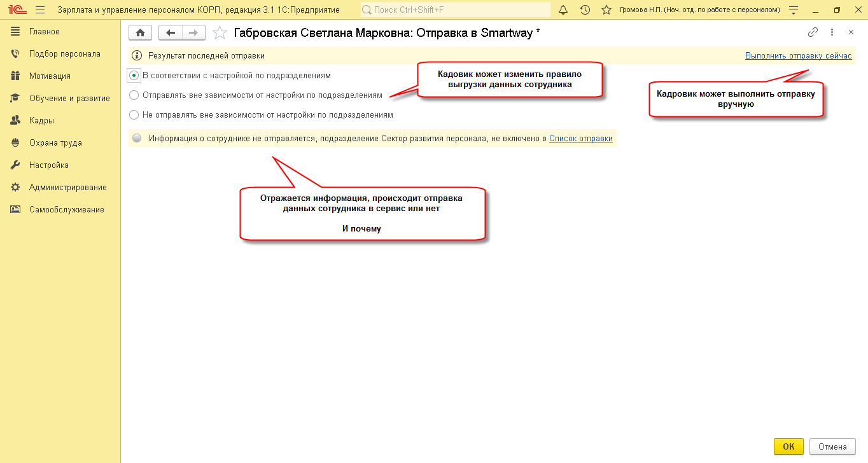Click the Кадры people icon
This screenshot has height=463, width=868.
coord(15,121)
